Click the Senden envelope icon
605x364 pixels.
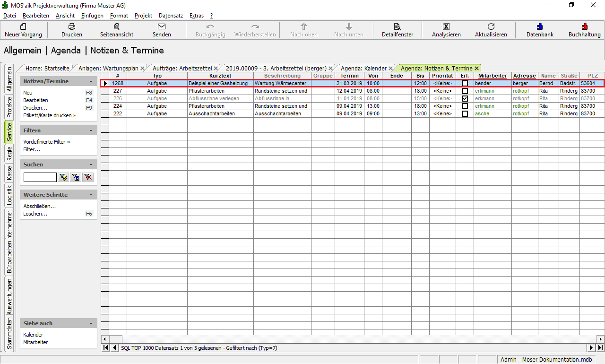pyautogui.click(x=162, y=27)
